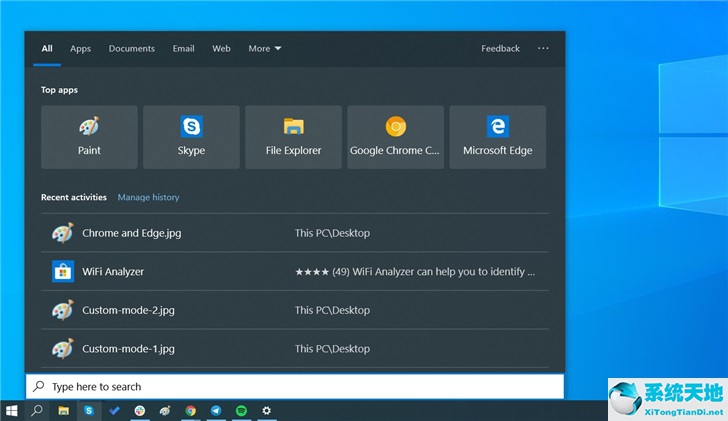Open Paint from the taskbar
Screen dimensions: 728x421
(165, 410)
